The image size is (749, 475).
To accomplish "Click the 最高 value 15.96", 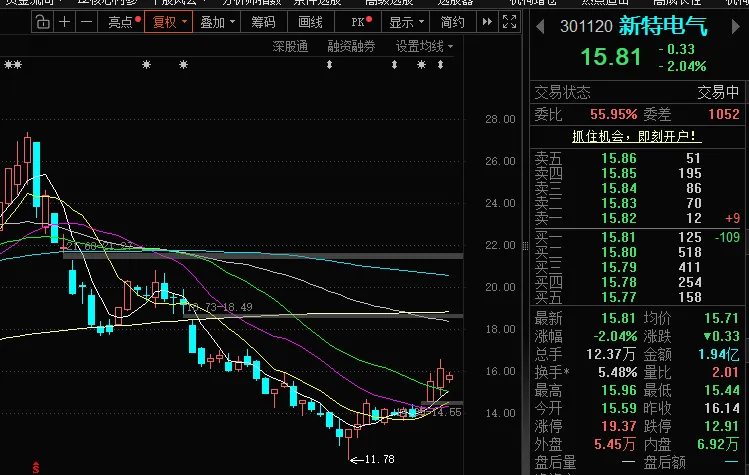I will 619,390.
